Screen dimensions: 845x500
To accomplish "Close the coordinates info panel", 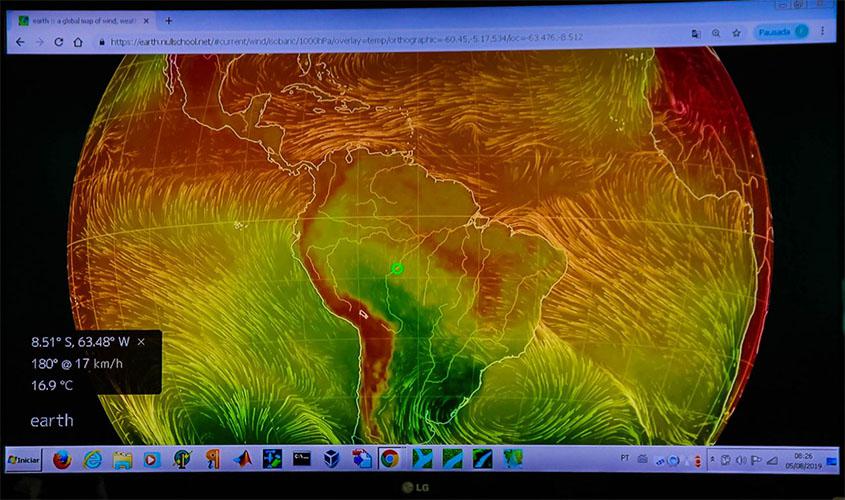I will (141, 341).
